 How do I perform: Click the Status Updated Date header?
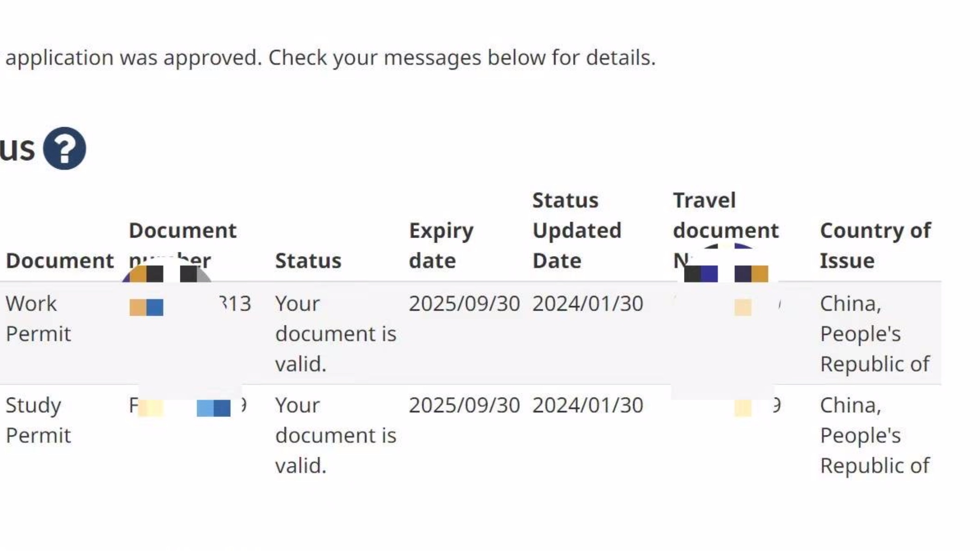point(577,231)
